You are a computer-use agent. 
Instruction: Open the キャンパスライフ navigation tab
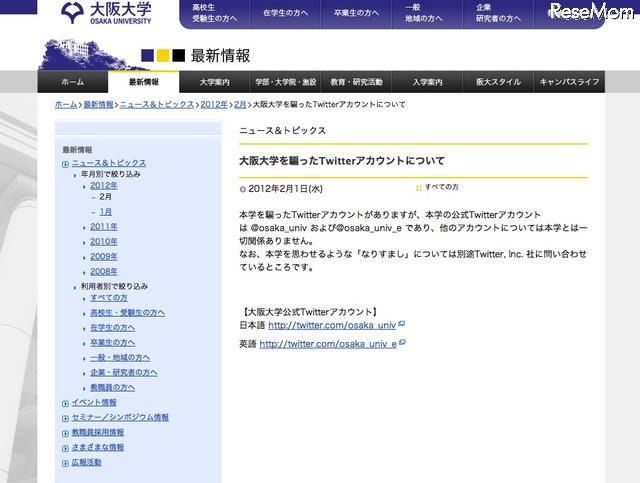(x=569, y=82)
